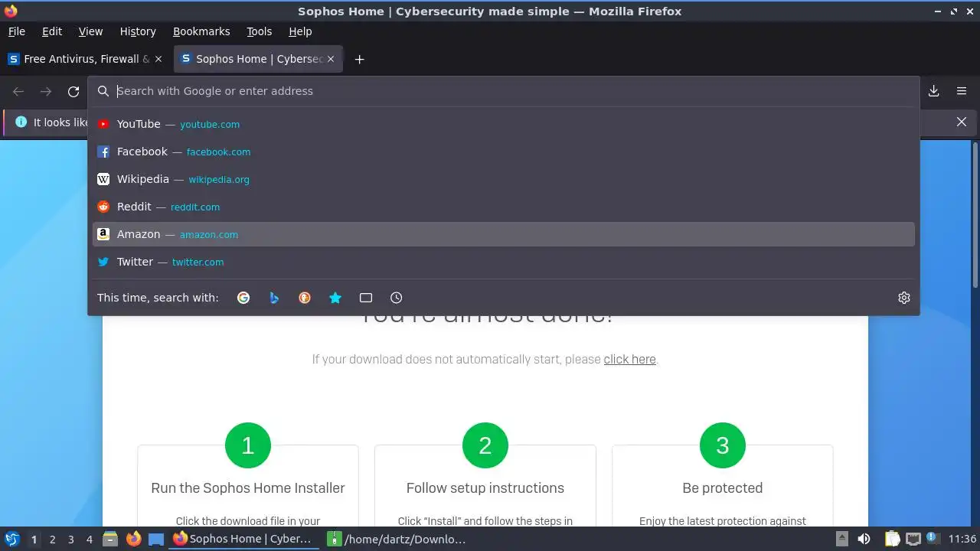Choose the Wikipedia suggestion
This screenshot has width=980, height=551.
point(504,179)
